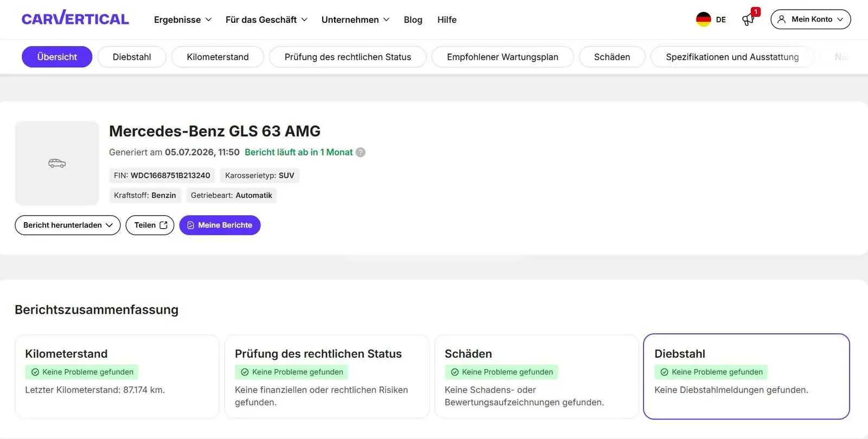Viewport: 868px width, 439px height.
Task: Click the carVertical logo
Action: [x=75, y=18]
